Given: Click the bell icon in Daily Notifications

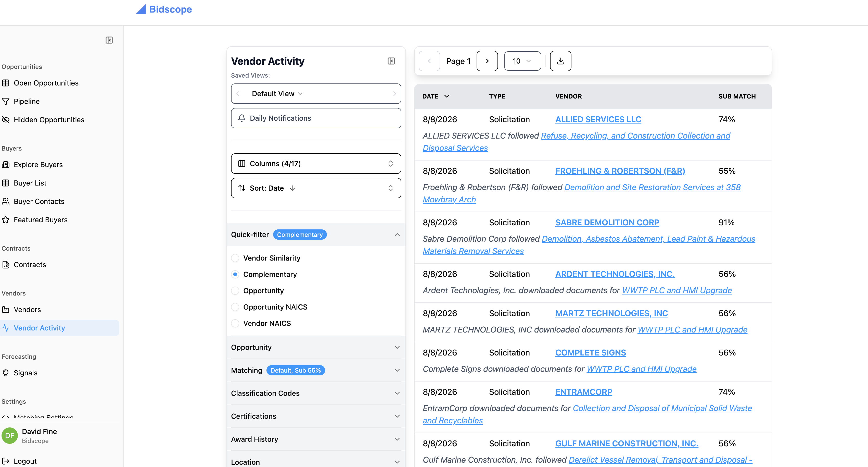Looking at the screenshot, I should pyautogui.click(x=241, y=118).
